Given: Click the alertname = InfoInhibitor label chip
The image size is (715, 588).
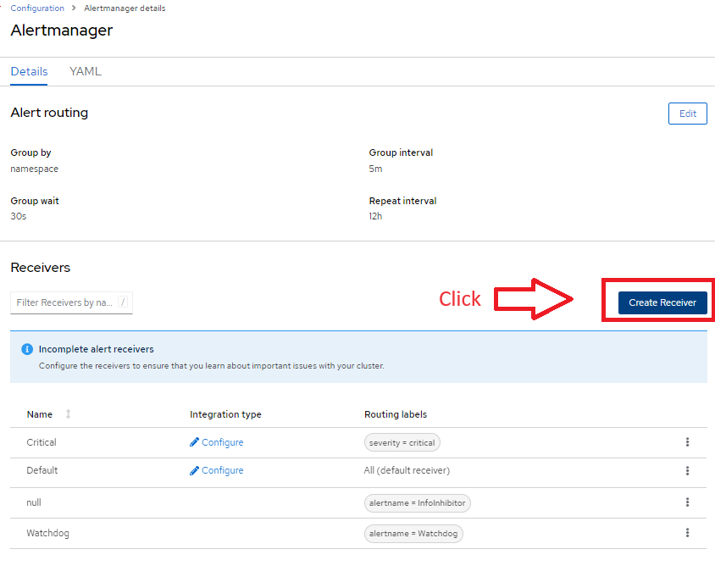Looking at the screenshot, I should (417, 502).
